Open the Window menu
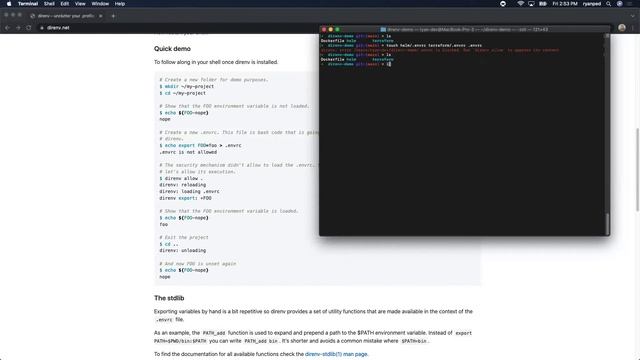 click(x=100, y=4)
